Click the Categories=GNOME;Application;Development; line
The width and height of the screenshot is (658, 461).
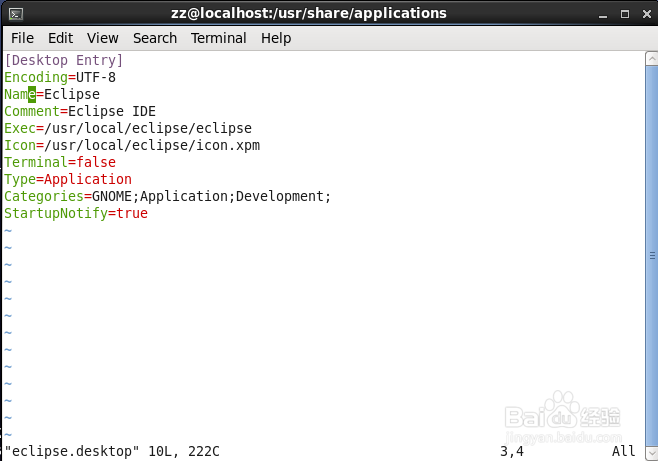[168, 196]
